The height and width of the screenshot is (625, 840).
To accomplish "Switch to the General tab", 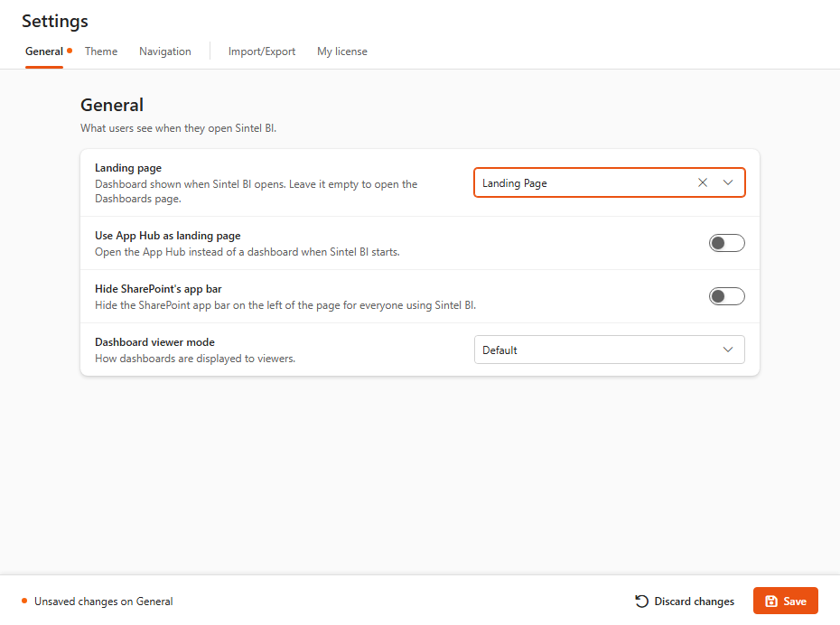I will click(x=44, y=51).
